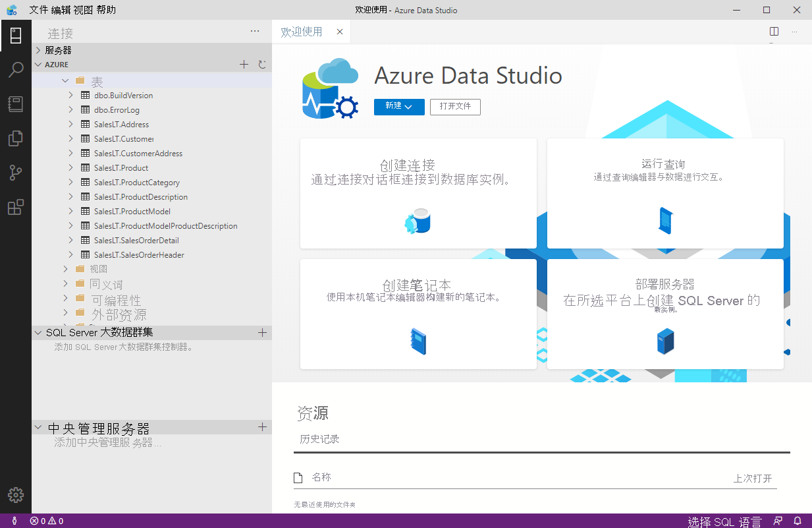Expand the 服务器 (Servers) group
Screen dimensions: 812x528
pyautogui.click(x=38, y=49)
